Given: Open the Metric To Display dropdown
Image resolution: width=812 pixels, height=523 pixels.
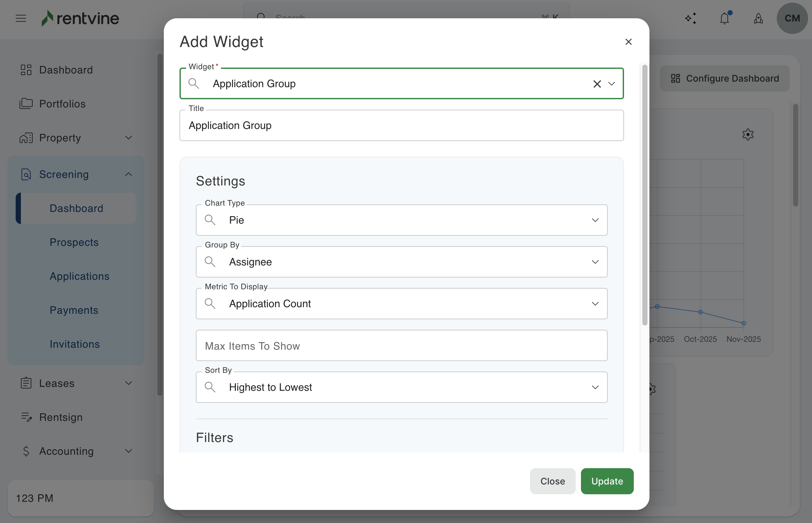Looking at the screenshot, I should pyautogui.click(x=595, y=304).
